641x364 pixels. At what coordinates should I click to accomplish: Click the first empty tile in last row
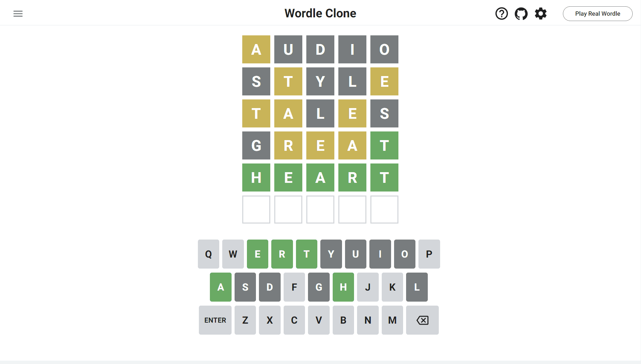tap(256, 210)
